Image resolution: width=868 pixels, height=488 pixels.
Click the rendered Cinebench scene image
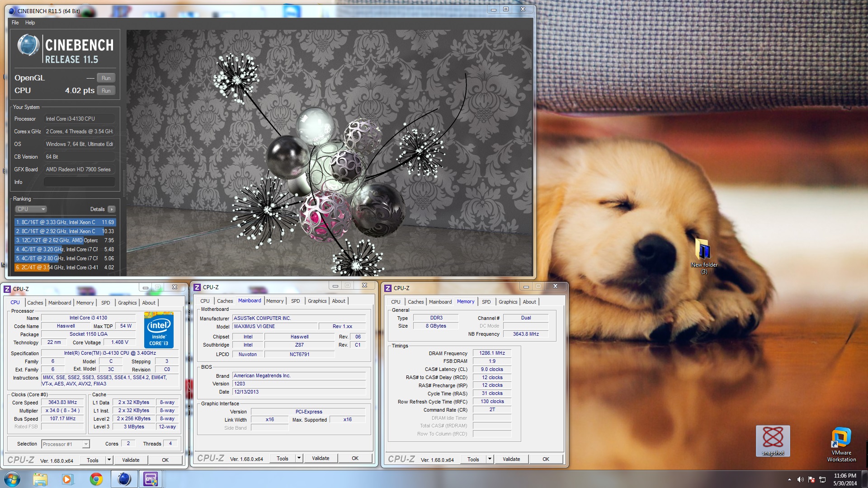(329, 153)
